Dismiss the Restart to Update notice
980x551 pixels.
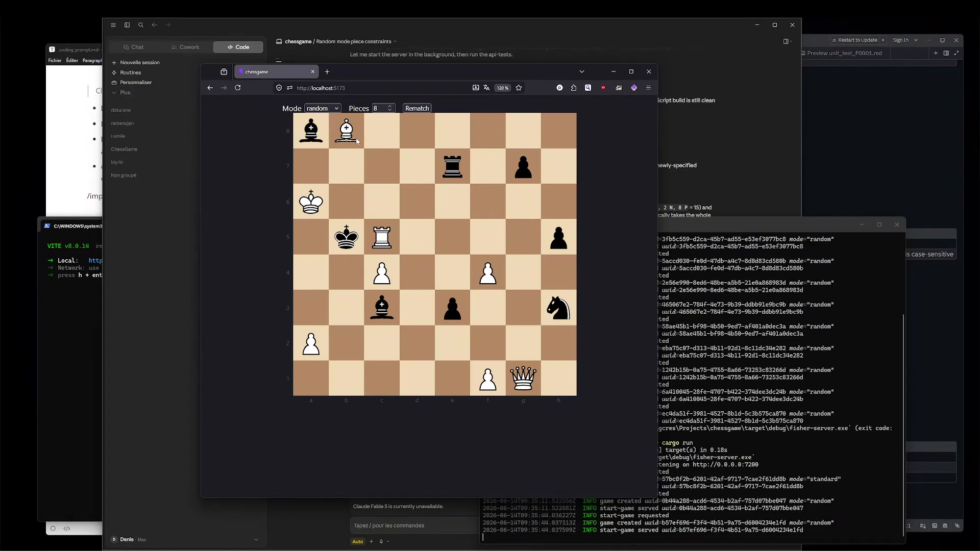[883, 40]
